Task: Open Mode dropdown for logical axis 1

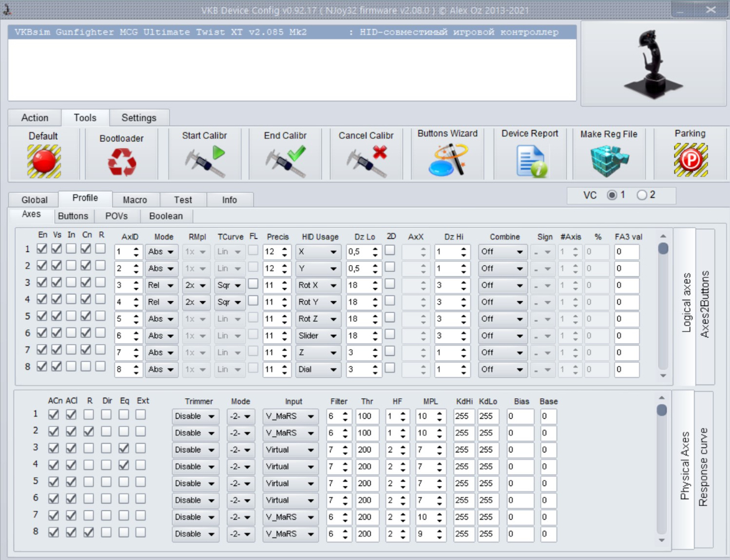Action: [x=161, y=252]
